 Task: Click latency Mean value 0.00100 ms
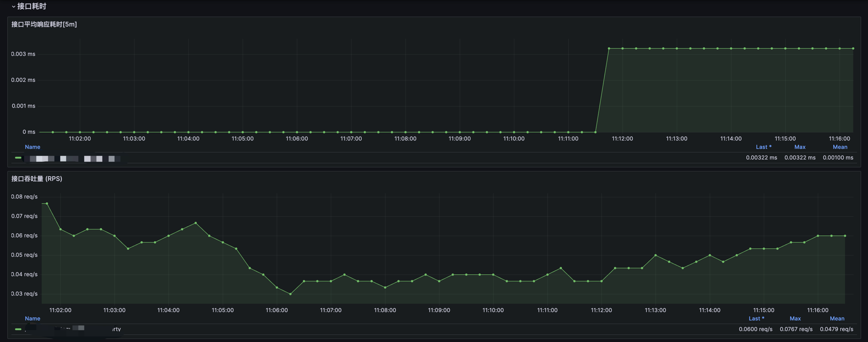(838, 158)
